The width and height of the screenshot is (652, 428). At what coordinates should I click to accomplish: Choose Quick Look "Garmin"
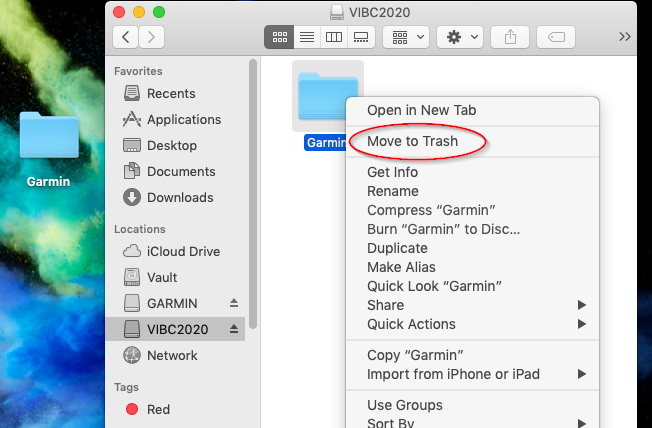pos(472,286)
